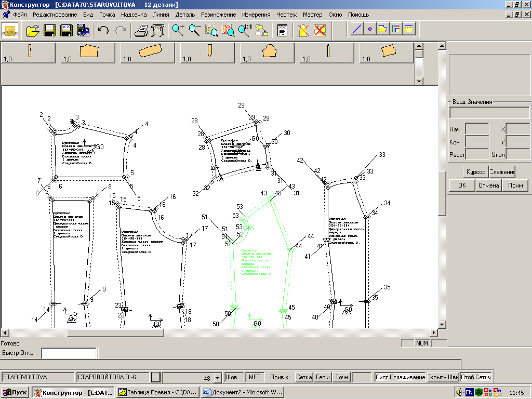
Task: Click the Print icon in toolbar
Action: pyautogui.click(x=141, y=30)
